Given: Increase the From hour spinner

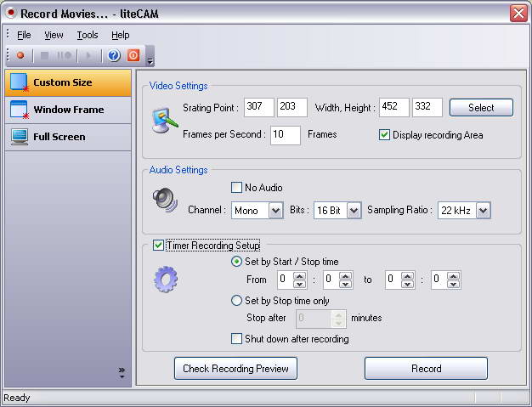Looking at the screenshot, I should tap(300, 276).
